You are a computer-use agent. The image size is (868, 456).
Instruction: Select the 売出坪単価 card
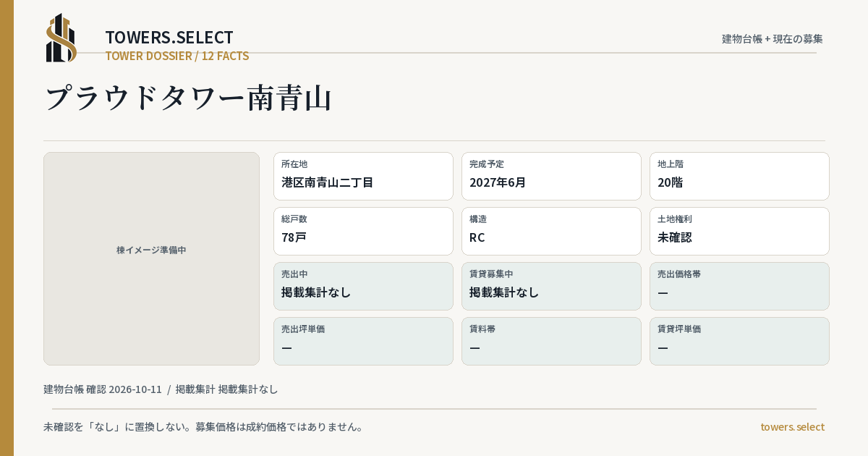[x=363, y=341]
